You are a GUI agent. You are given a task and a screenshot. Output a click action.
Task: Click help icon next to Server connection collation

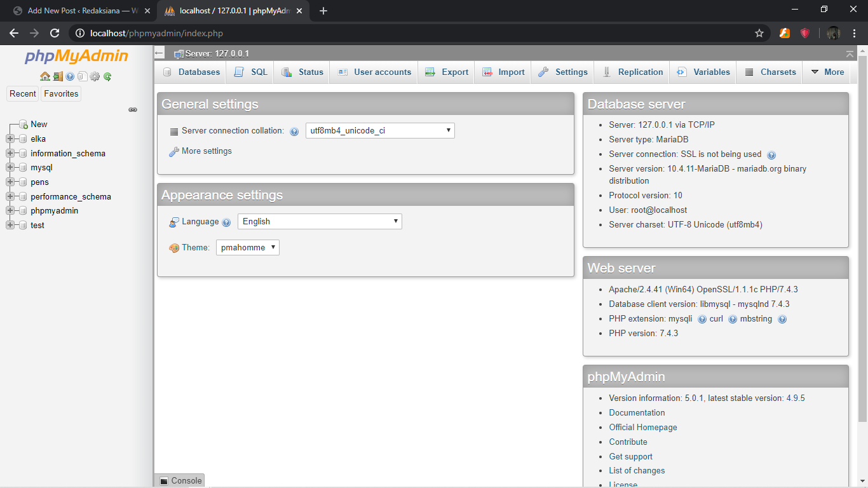tap(294, 132)
